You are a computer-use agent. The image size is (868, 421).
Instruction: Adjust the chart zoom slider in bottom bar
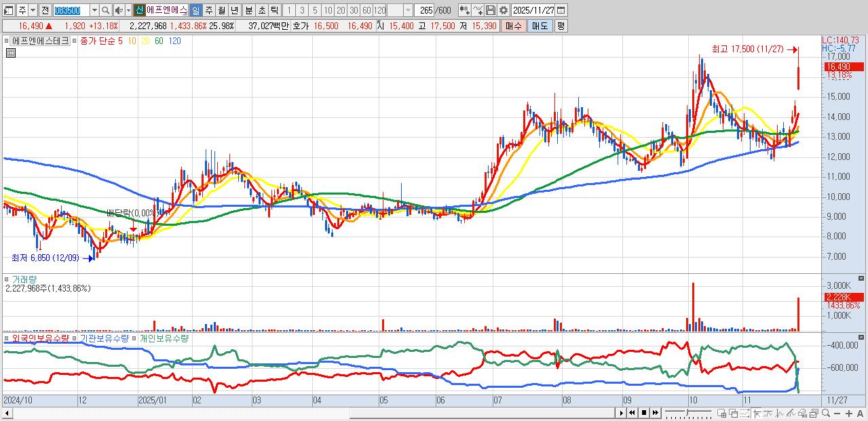pos(688,413)
